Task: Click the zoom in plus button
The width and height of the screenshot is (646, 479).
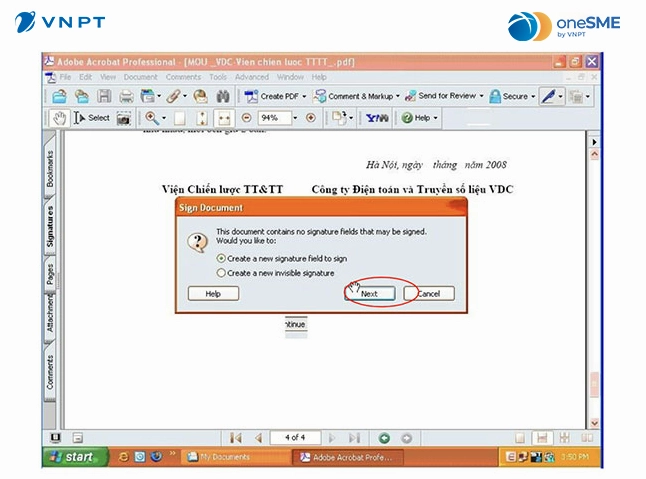Action: point(311,118)
